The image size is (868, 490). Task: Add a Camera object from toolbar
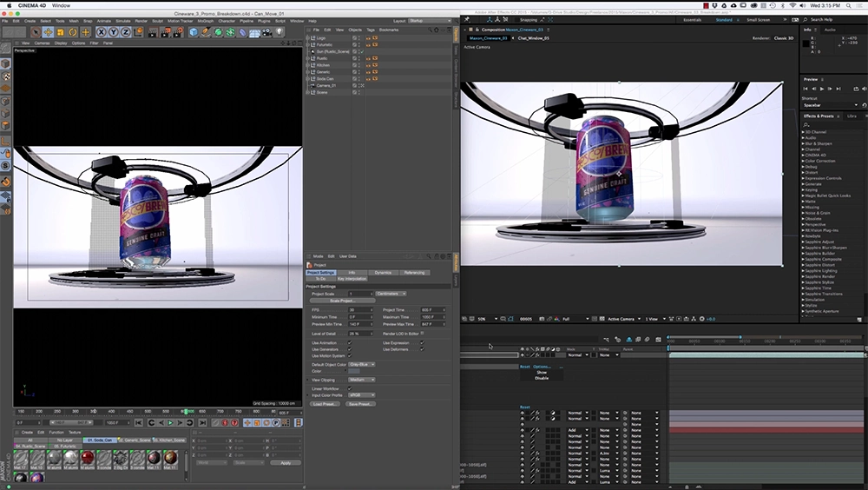click(x=266, y=32)
